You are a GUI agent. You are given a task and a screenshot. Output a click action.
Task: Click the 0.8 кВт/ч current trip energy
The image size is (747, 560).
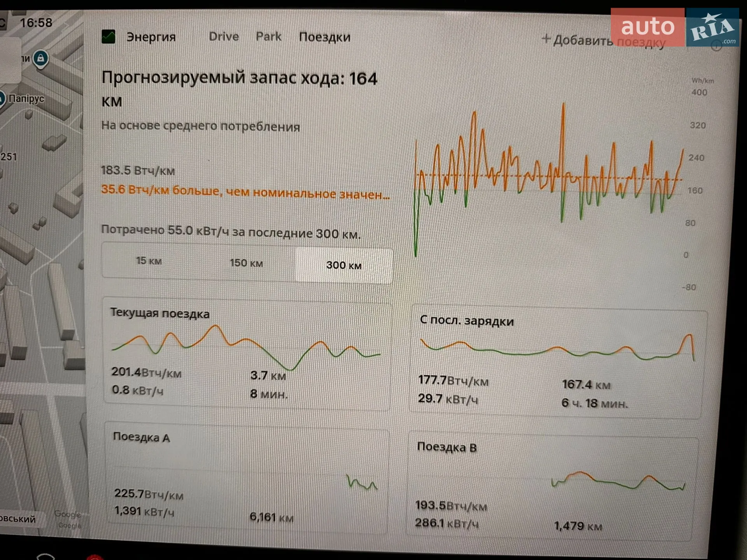coord(137,390)
